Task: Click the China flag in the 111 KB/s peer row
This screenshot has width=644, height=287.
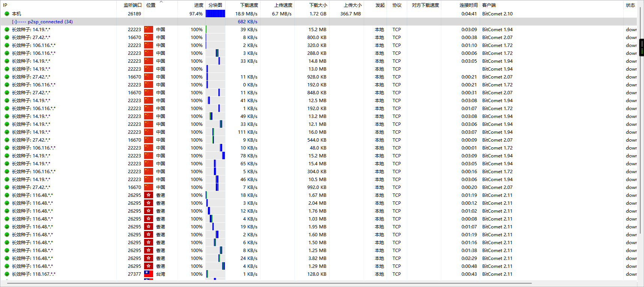Action: [149, 132]
